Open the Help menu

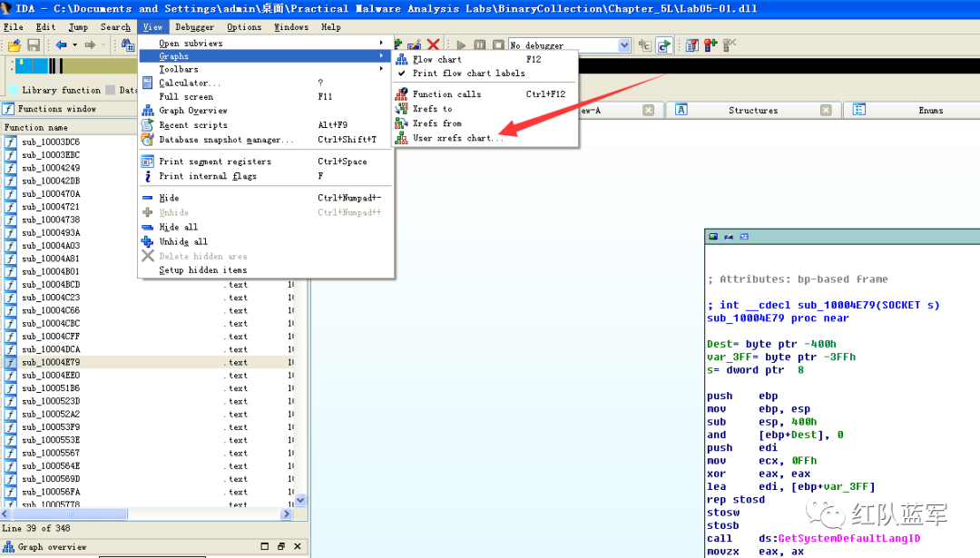330,27
